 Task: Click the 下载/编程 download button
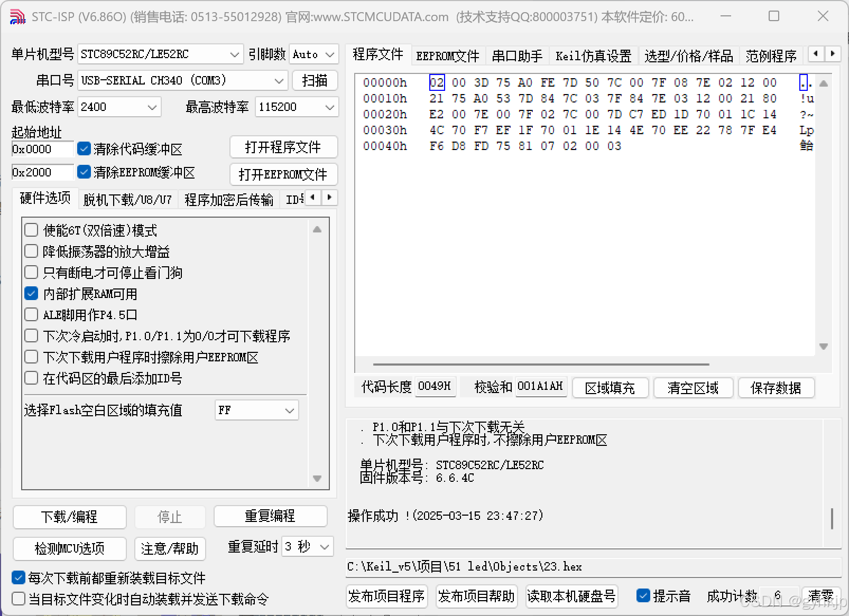pos(69,517)
